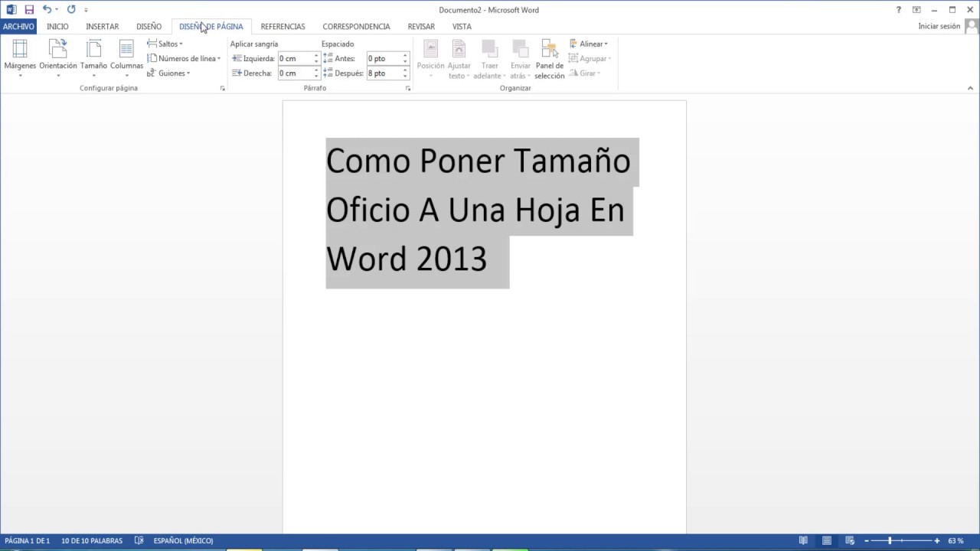
Task: Click PÁGINA 1 DE 1 status indicator
Action: coord(28,541)
